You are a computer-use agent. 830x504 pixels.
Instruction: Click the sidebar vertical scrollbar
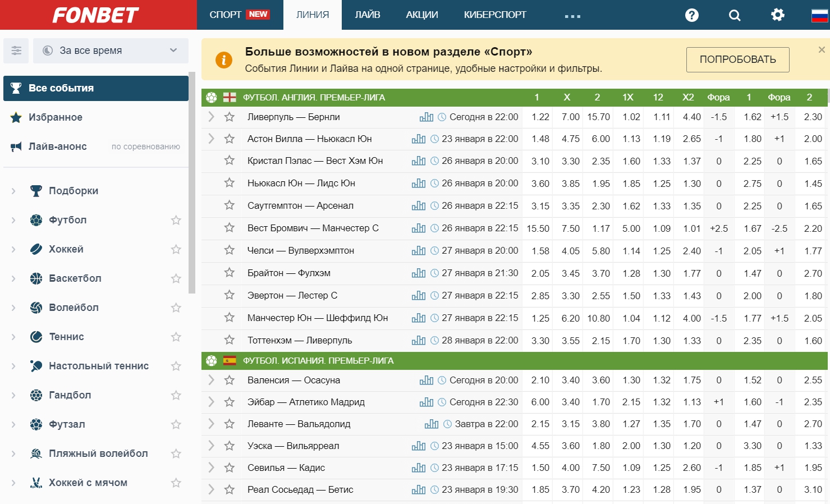(192, 182)
